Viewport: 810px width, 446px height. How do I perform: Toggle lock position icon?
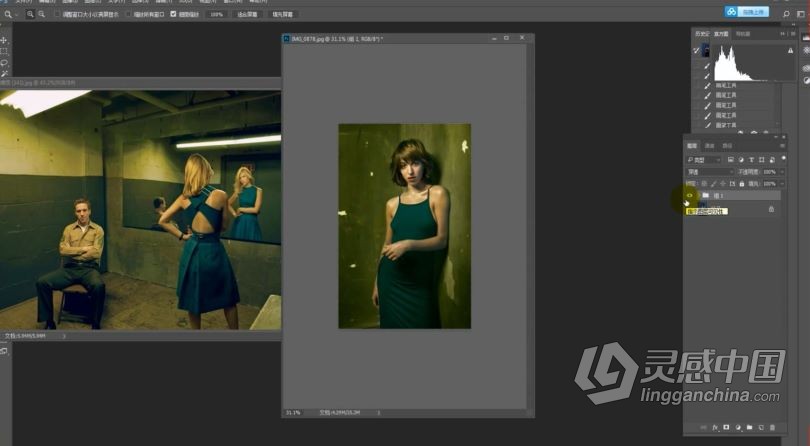(x=723, y=183)
